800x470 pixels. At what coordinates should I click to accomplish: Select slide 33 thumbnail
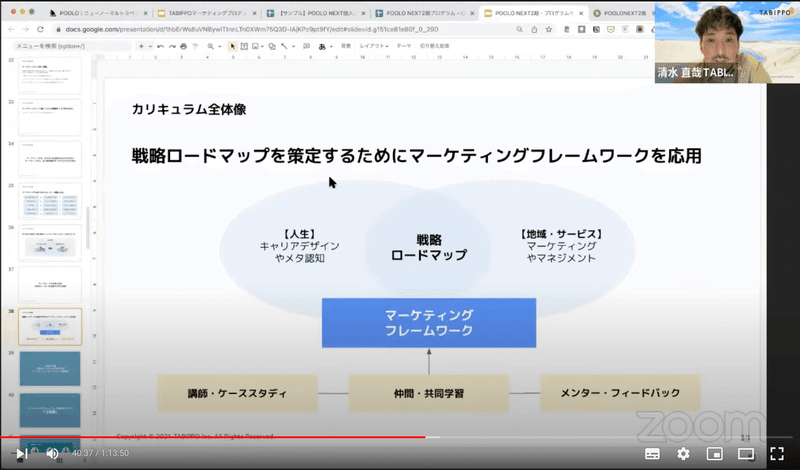click(50, 117)
